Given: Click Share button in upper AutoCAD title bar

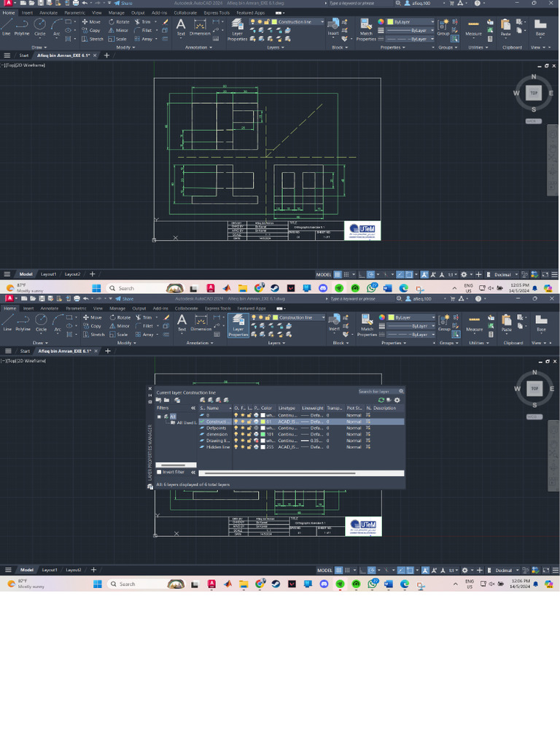Looking at the screenshot, I should [123, 3].
